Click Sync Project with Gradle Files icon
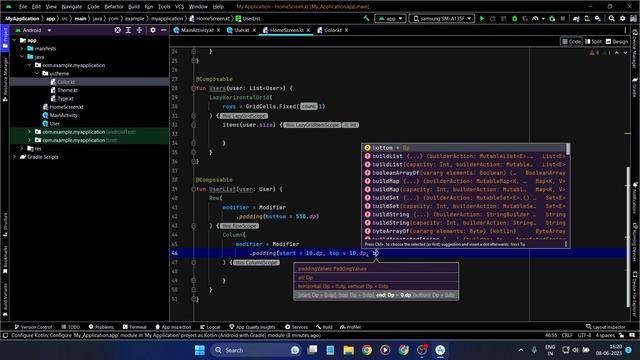The image size is (640, 360). [x=576, y=18]
